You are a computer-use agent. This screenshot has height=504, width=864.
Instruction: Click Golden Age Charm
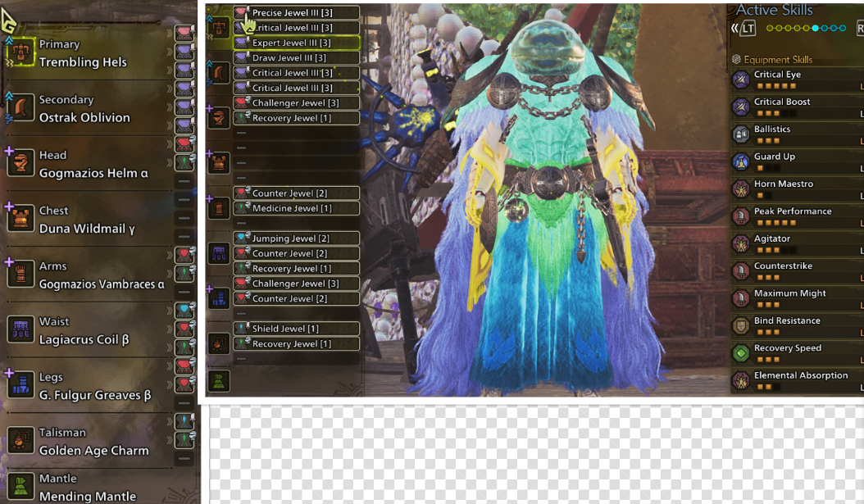93,451
